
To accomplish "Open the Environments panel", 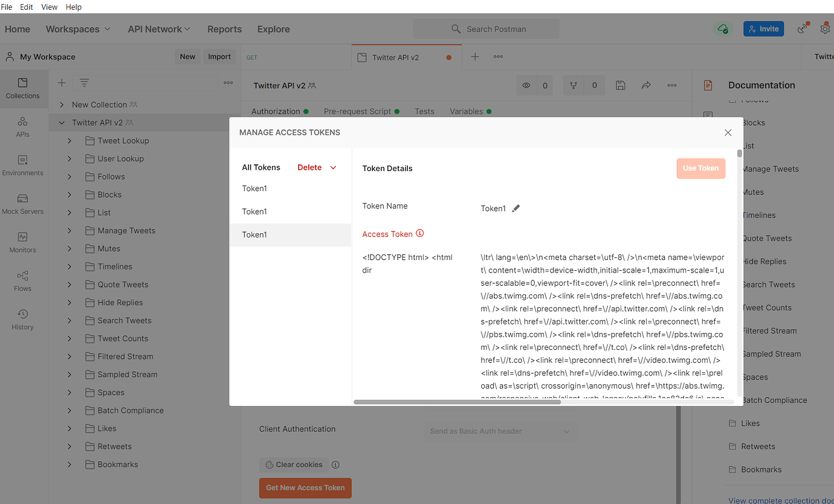I will 23,165.
